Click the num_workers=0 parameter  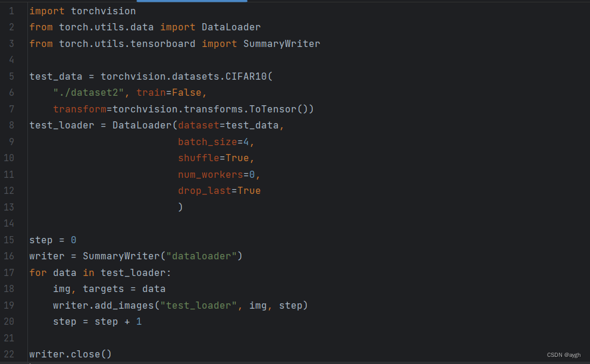(x=216, y=175)
